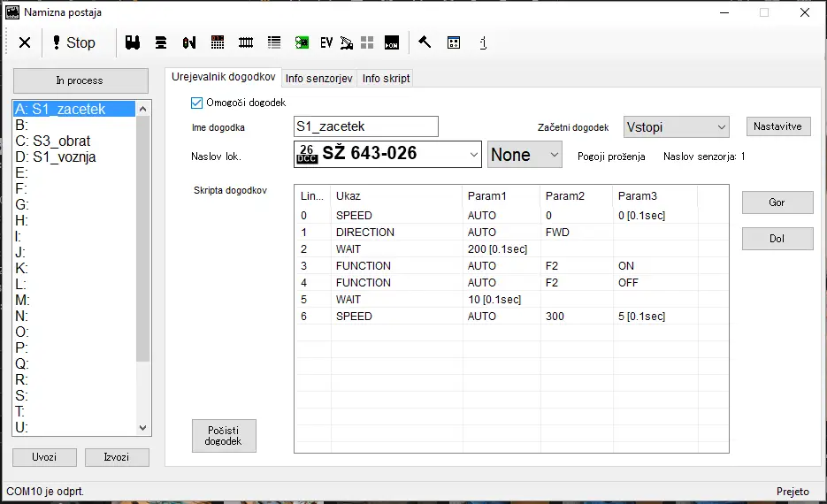Click the green circuit board icon
This screenshot has height=504, width=827.
[302, 42]
